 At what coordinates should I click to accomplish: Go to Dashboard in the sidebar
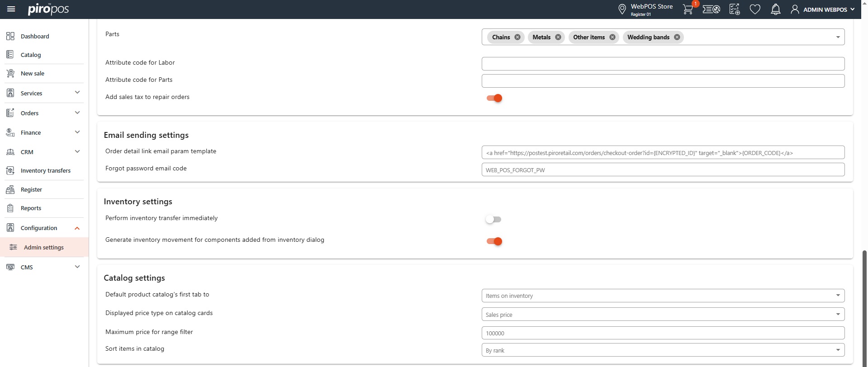pyautogui.click(x=35, y=37)
